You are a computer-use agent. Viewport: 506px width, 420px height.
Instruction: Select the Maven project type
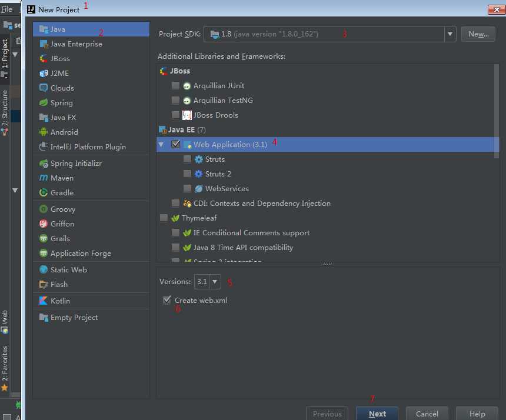[x=91, y=178]
